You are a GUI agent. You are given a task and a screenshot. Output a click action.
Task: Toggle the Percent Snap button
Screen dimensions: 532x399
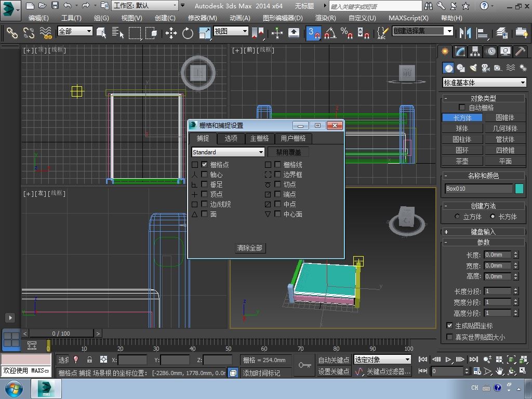[347, 33]
